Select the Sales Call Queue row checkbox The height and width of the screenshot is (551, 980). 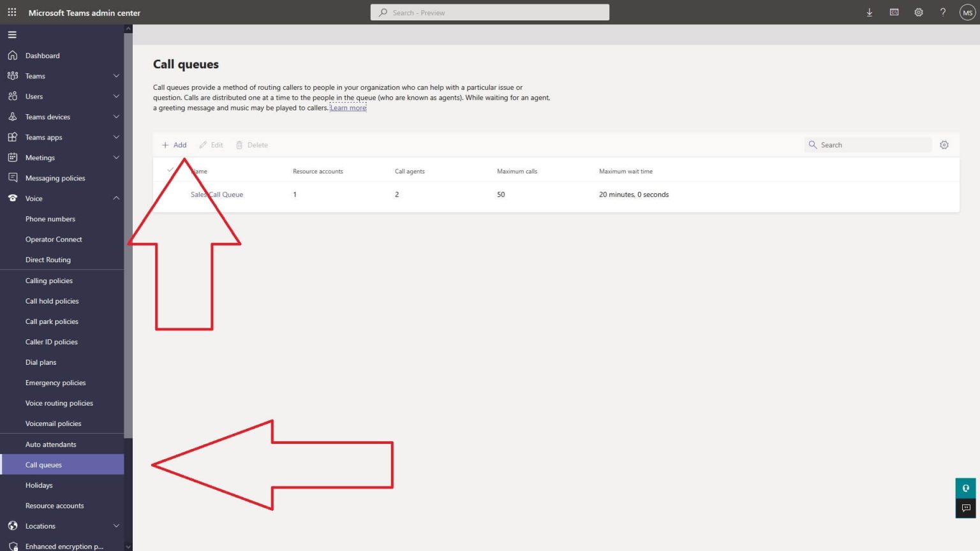coord(171,195)
